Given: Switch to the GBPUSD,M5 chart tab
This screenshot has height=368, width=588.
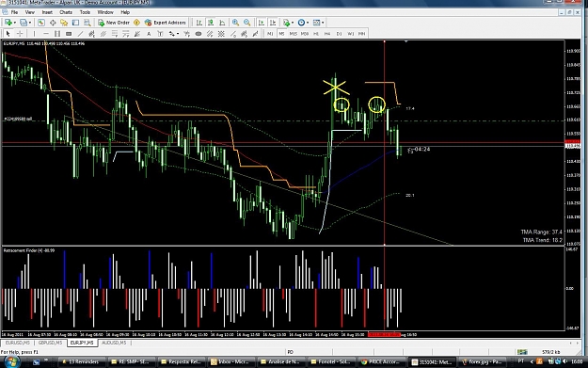Looking at the screenshot, I should click(50, 343).
